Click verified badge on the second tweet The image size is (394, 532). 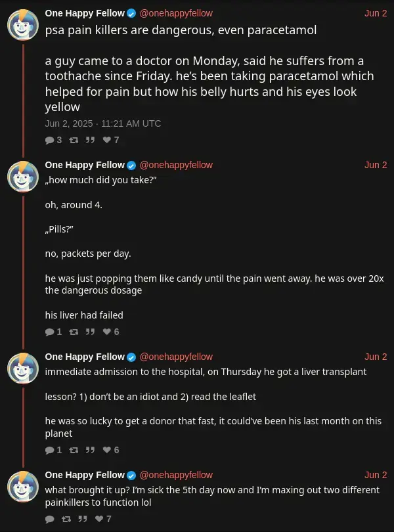(x=131, y=165)
